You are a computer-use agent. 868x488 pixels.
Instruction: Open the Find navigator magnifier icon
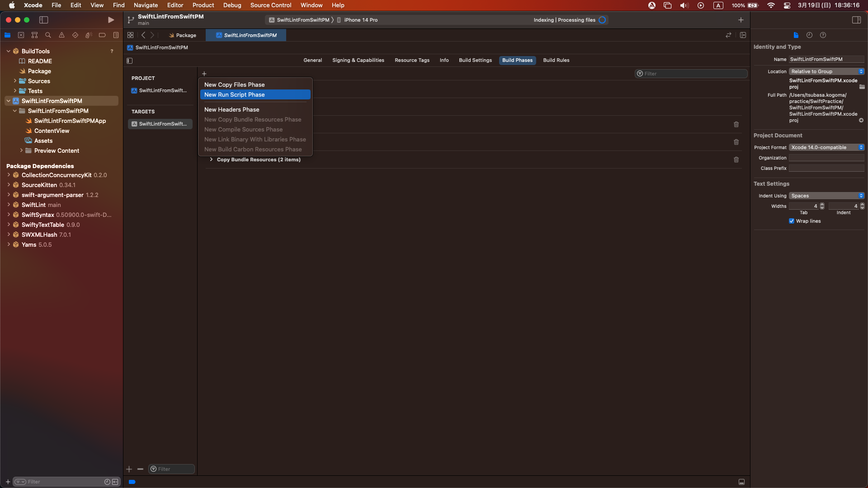[48, 35]
